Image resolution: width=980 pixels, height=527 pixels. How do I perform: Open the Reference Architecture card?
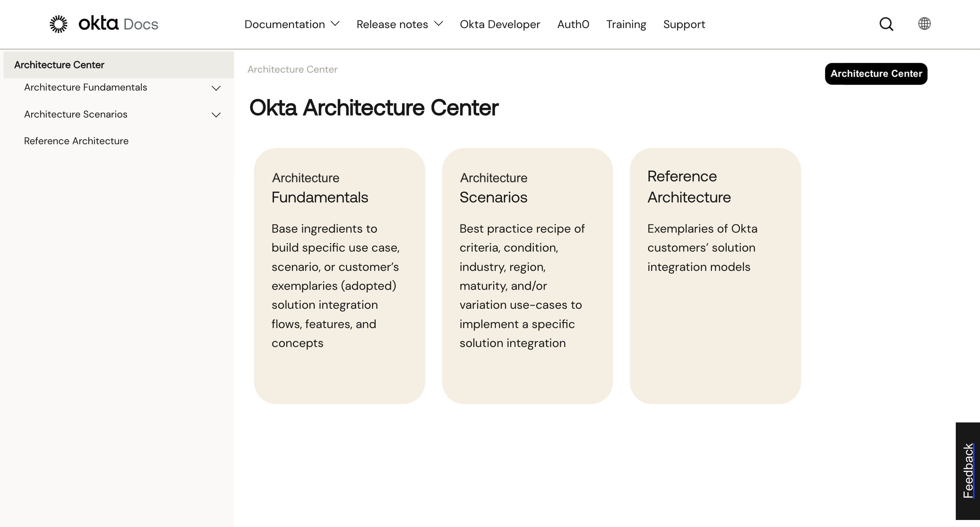click(x=715, y=275)
